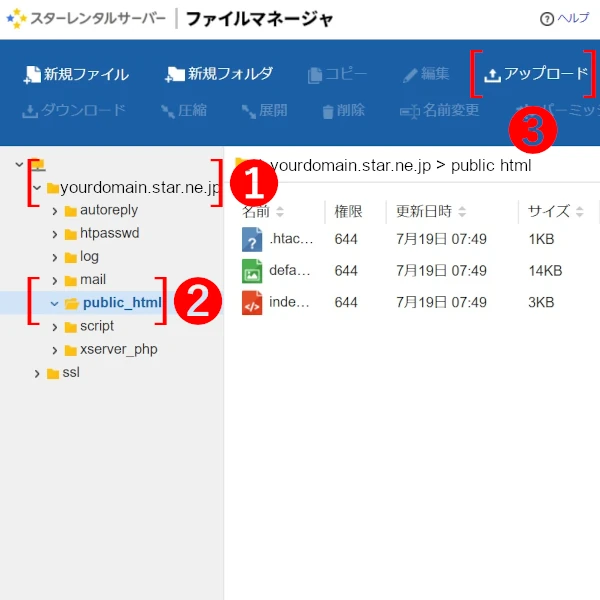Expand the ssl folder arrow

(x=37, y=373)
